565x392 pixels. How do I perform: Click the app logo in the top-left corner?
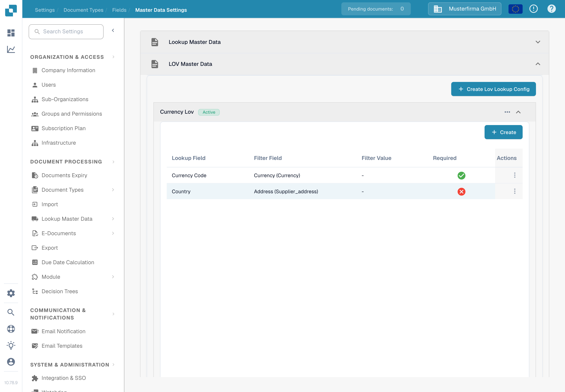11,11
